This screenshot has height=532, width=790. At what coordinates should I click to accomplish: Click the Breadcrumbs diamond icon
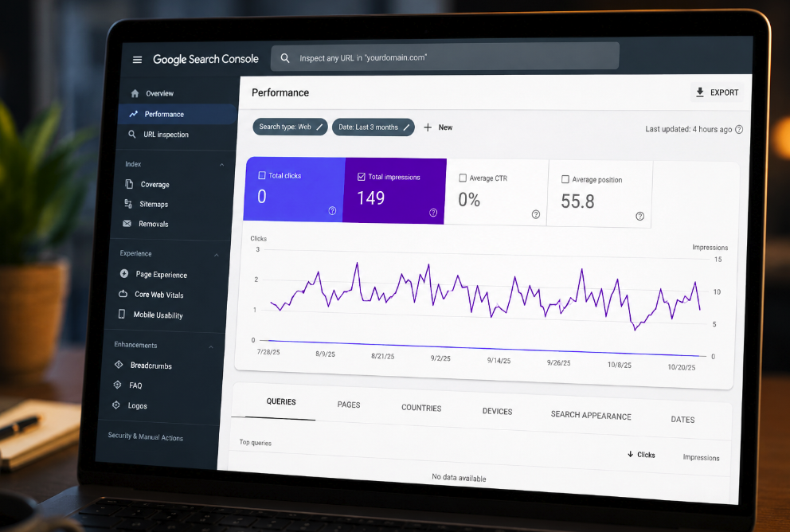click(x=119, y=364)
